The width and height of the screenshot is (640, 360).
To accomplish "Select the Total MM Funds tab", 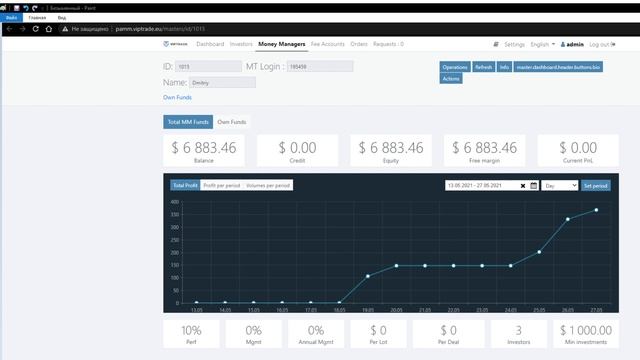I will click(x=188, y=122).
